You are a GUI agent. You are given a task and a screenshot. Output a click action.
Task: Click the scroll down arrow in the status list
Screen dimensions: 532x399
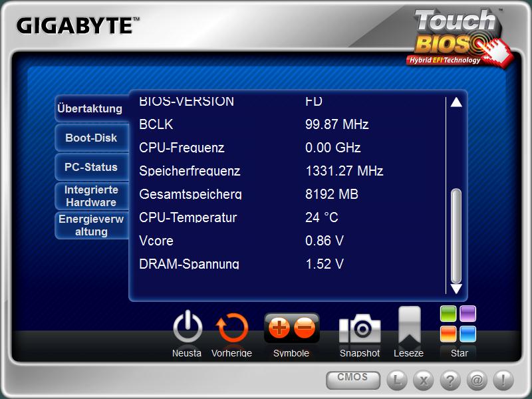[x=456, y=289]
